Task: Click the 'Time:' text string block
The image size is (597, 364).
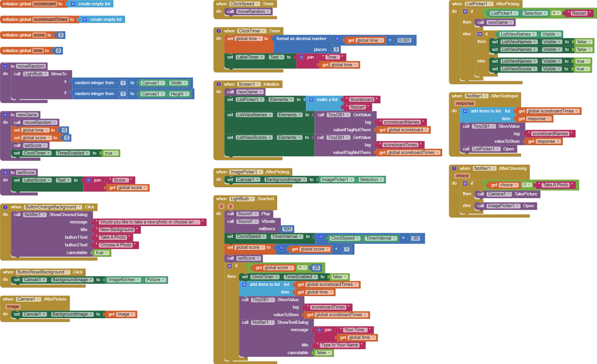Action: click(x=332, y=57)
